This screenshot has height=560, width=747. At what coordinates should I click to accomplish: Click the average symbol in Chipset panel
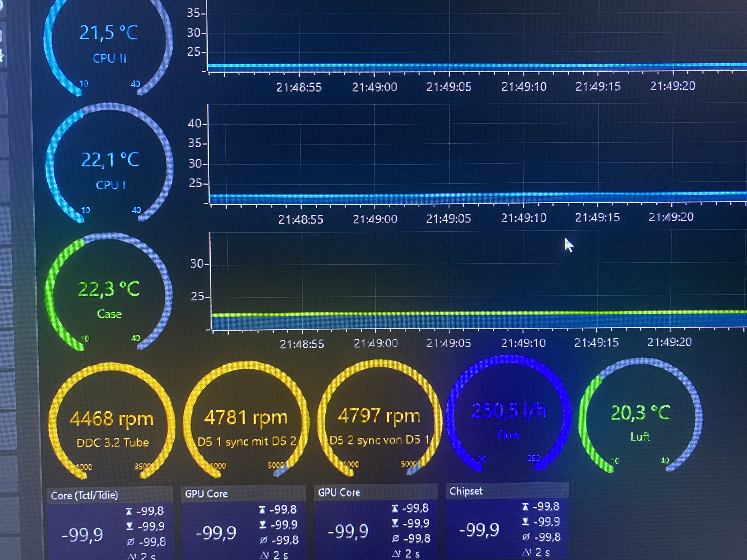[x=526, y=537]
